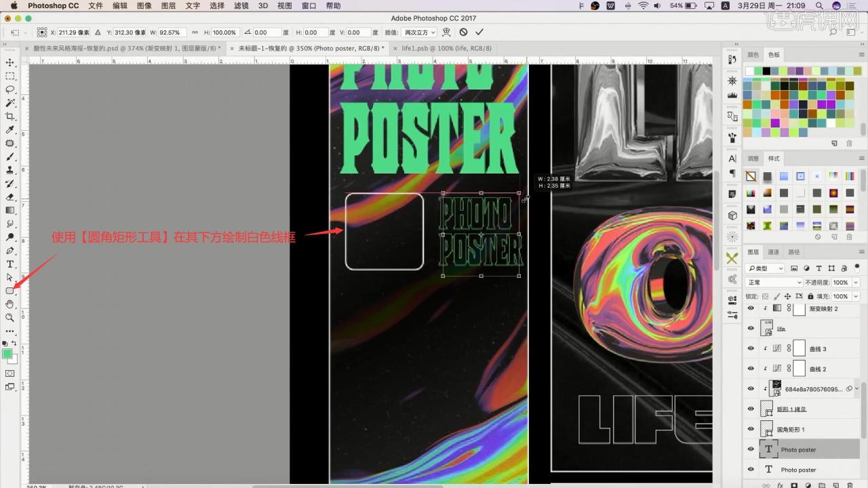Toggle warp mode icon in options bar
Screen dimensions: 868x488
[x=447, y=32]
